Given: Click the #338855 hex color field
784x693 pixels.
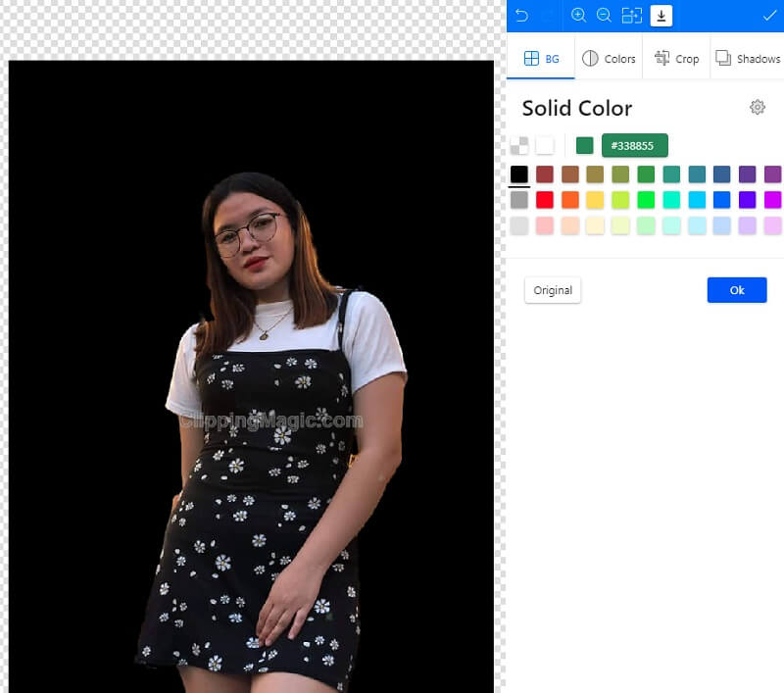Looking at the screenshot, I should (634, 145).
